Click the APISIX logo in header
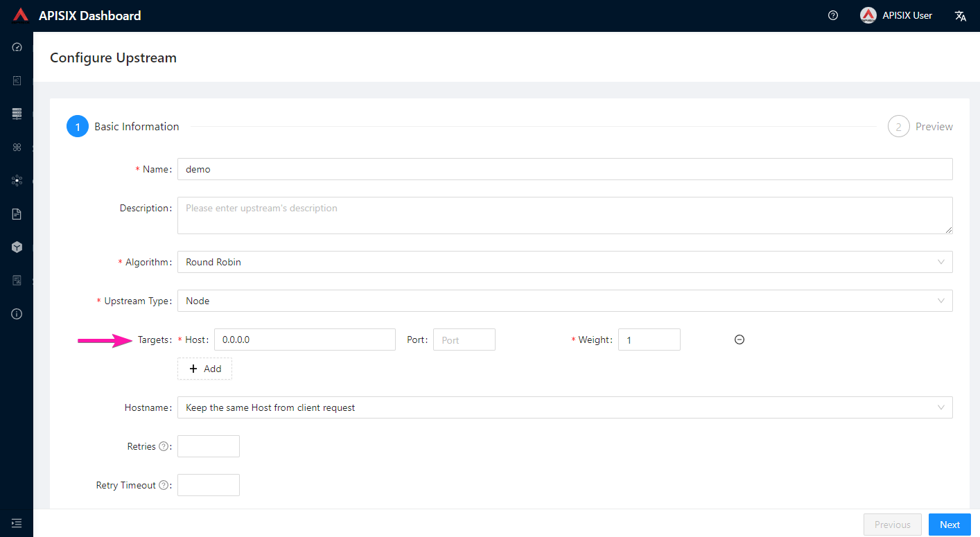The height and width of the screenshot is (537, 980). [x=20, y=15]
